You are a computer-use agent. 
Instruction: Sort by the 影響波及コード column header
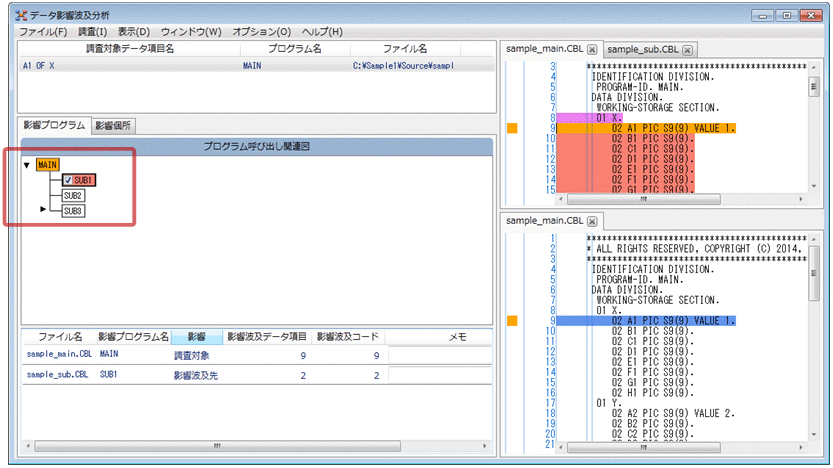(x=347, y=337)
